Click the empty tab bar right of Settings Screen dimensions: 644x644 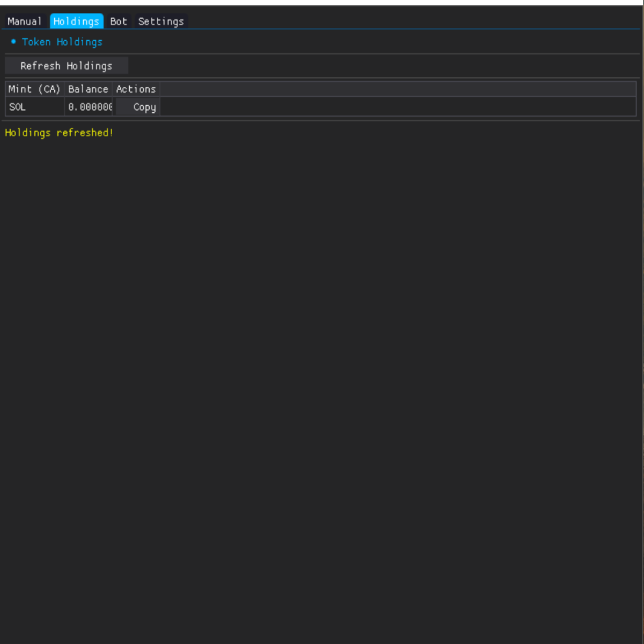413,21
